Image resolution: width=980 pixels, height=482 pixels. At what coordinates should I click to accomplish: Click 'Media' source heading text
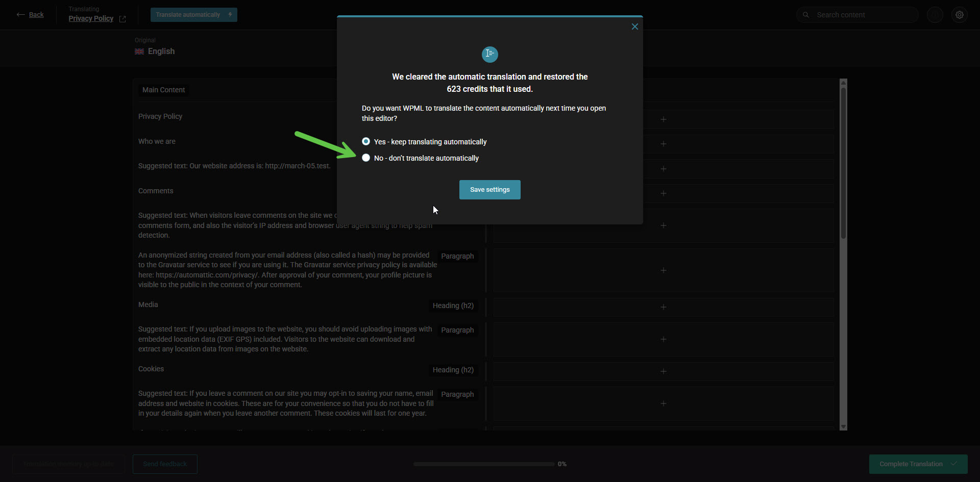point(148,305)
